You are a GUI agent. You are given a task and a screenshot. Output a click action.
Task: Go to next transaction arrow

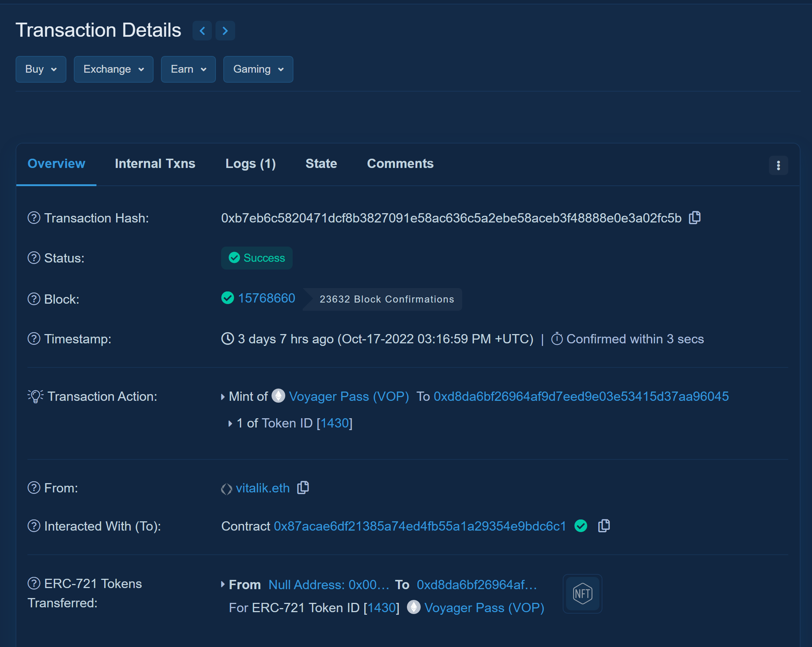coord(225,30)
